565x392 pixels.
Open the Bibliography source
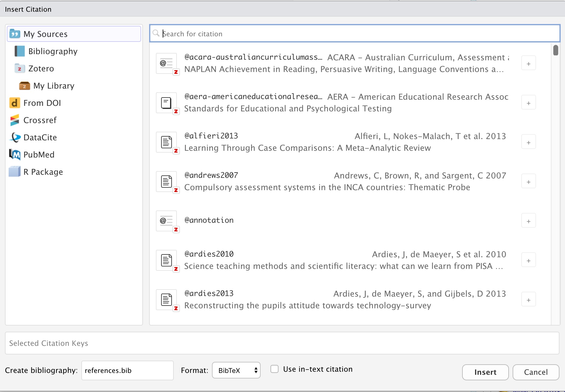click(x=53, y=51)
